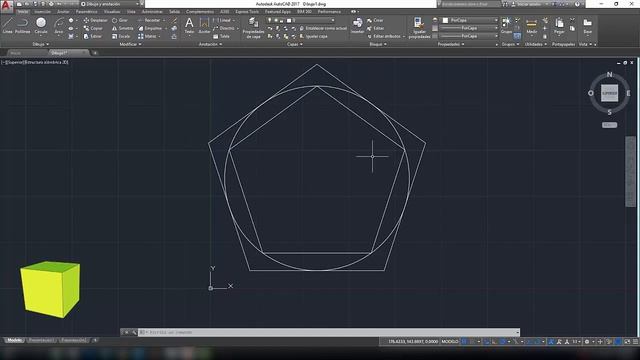The image size is (640, 360).
Task: Expand the Capas panel
Action: [x=294, y=44]
